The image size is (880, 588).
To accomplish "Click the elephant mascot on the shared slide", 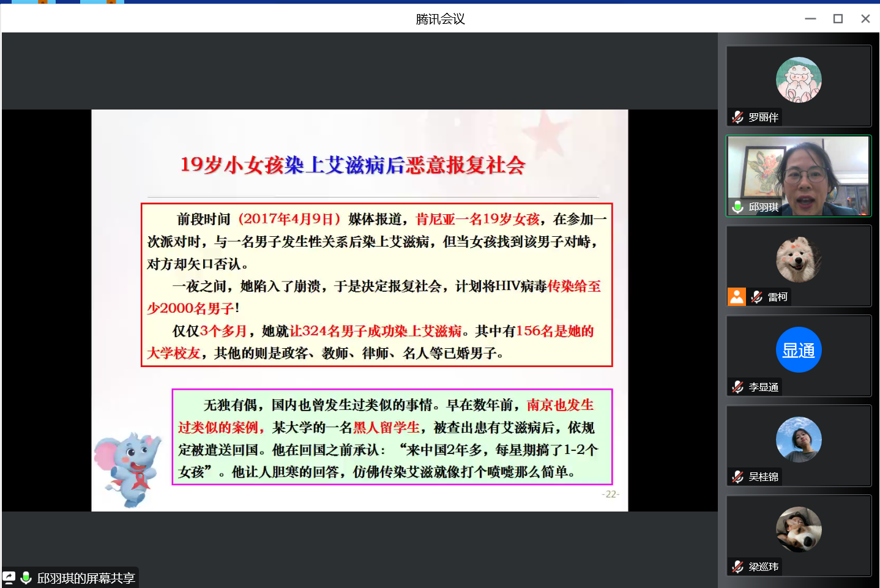I will point(127,468).
